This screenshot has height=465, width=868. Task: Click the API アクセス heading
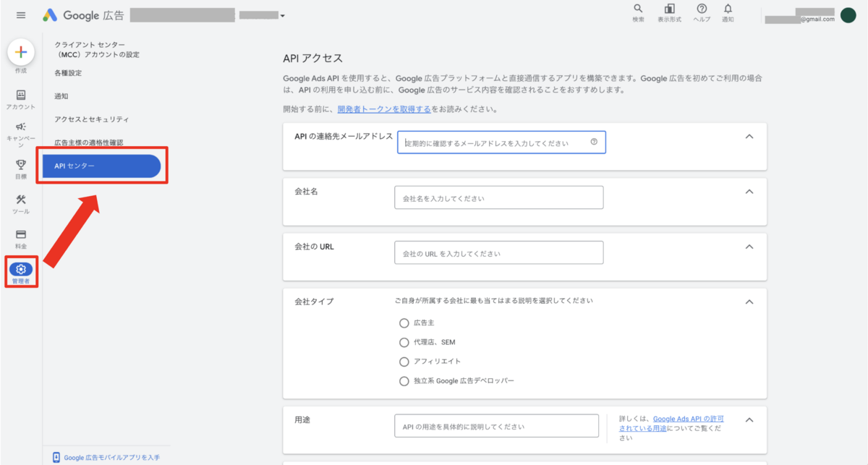coord(312,58)
